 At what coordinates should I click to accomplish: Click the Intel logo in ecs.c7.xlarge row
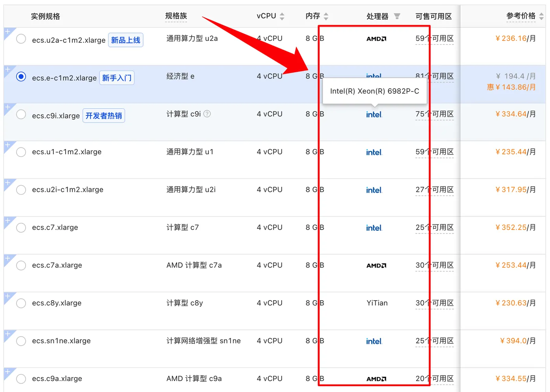tap(374, 228)
